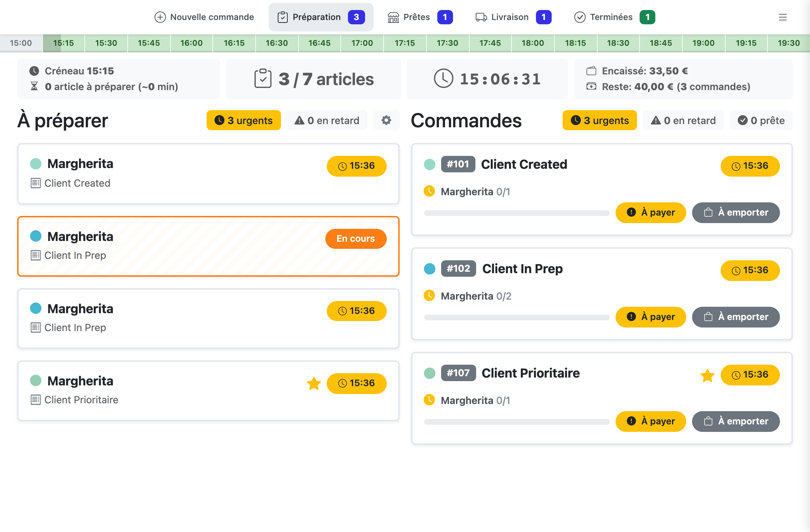This screenshot has width=810, height=532.
Task: Click the settings gear next to À préparer
Action: [x=386, y=120]
